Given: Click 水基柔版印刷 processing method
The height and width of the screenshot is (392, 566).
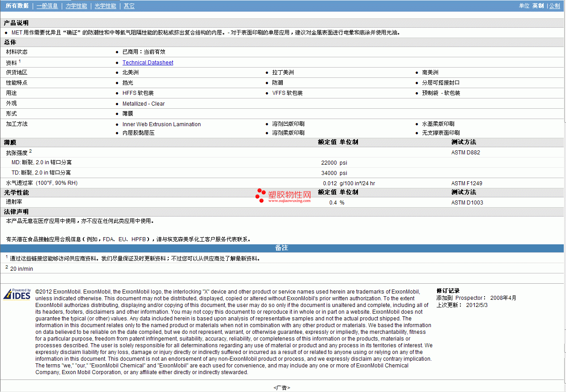Looking at the screenshot, I should coord(438,124).
